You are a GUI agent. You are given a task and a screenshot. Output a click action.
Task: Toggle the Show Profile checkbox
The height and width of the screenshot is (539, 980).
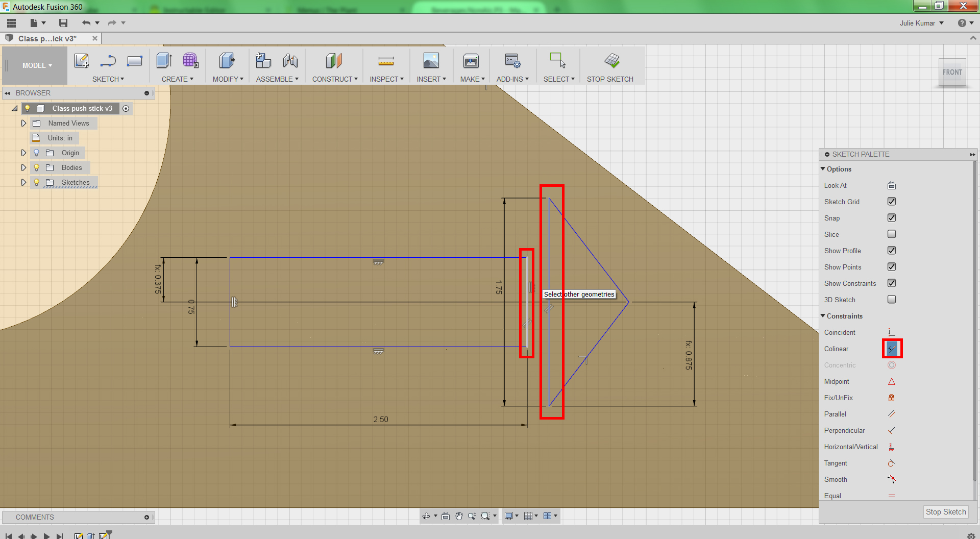(x=892, y=251)
